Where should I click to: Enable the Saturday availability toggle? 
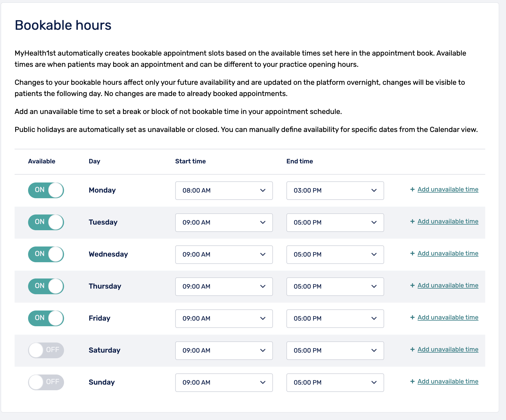click(46, 350)
